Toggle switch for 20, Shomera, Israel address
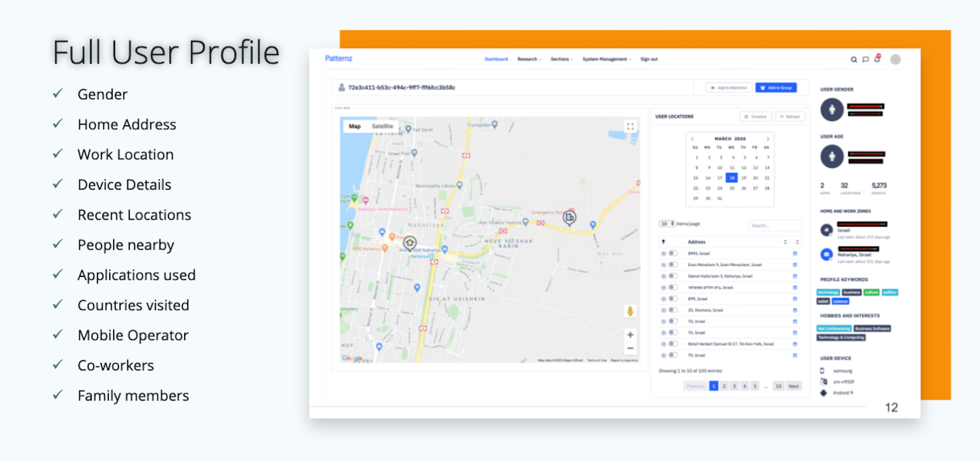The image size is (980, 461). coord(673,310)
